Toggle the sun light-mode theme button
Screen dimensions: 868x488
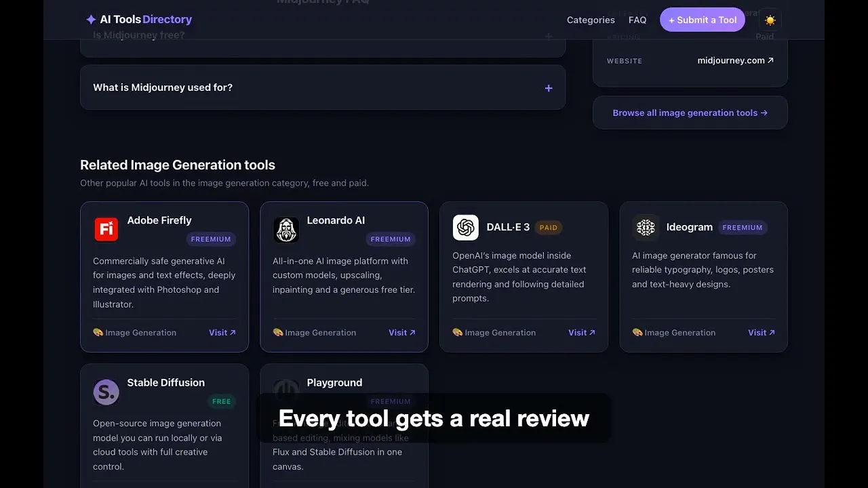[770, 20]
